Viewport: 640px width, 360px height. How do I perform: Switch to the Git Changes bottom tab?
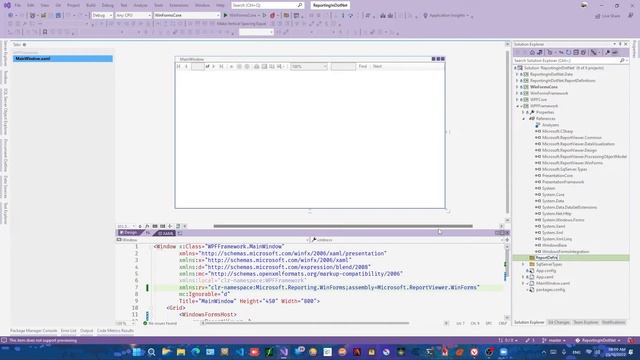coord(558,322)
